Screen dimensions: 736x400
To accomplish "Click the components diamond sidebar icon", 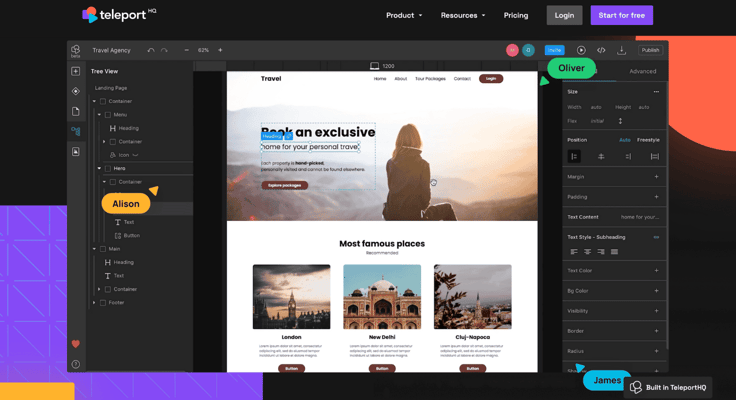I will point(76,91).
